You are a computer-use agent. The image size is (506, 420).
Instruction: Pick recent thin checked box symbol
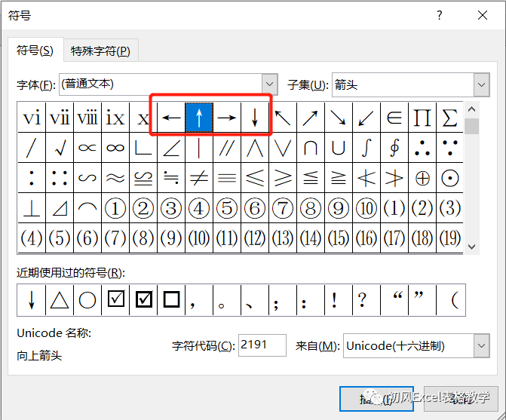coord(115,300)
